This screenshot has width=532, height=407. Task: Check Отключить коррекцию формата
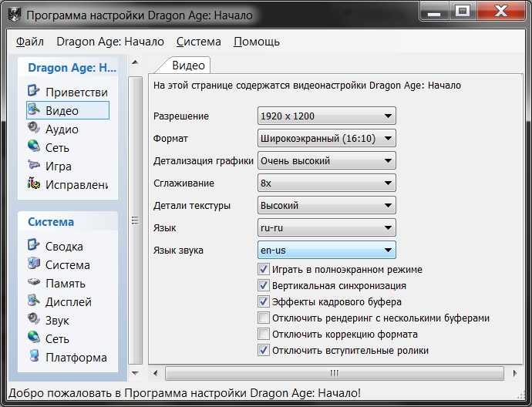coord(264,334)
